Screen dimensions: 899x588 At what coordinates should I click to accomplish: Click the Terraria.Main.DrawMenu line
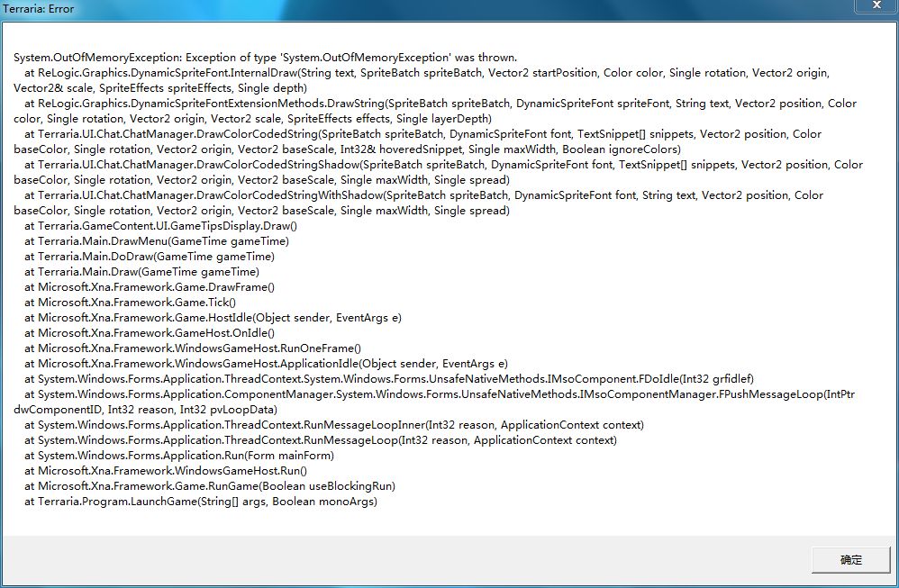pyautogui.click(x=157, y=241)
